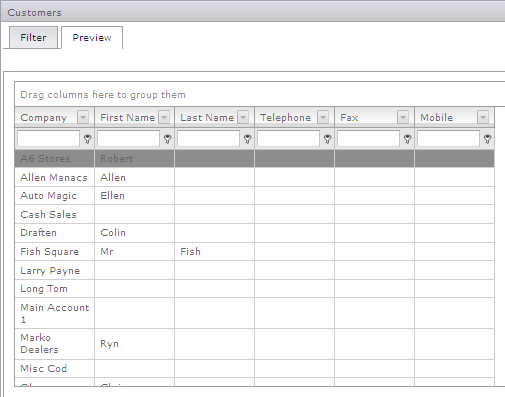Open the Last Name column header dropdown
This screenshot has height=397, width=505.
[x=243, y=117]
